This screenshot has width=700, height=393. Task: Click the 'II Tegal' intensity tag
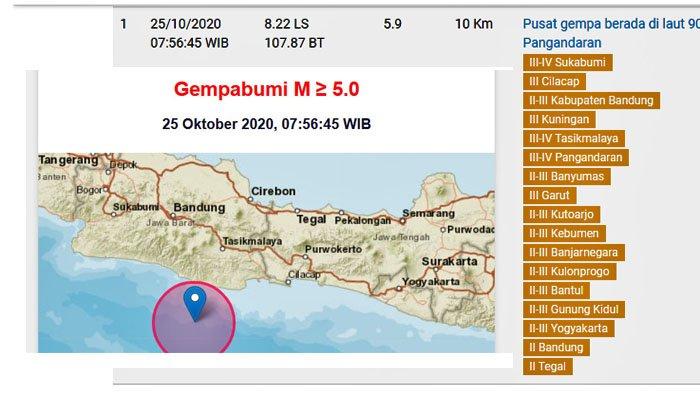coord(547,366)
